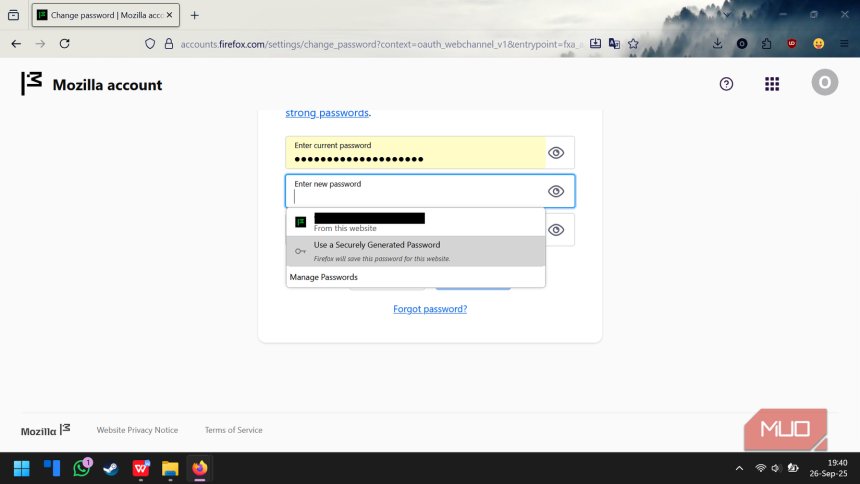Viewport: 860px width, 484px height.
Task: Choose Manage Passwords from the autofill popup
Action: [x=324, y=277]
